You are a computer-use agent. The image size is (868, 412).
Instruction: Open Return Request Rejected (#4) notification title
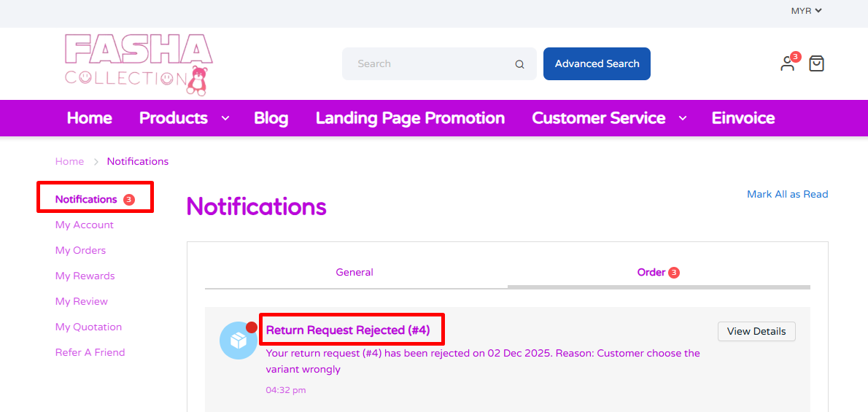tap(348, 330)
